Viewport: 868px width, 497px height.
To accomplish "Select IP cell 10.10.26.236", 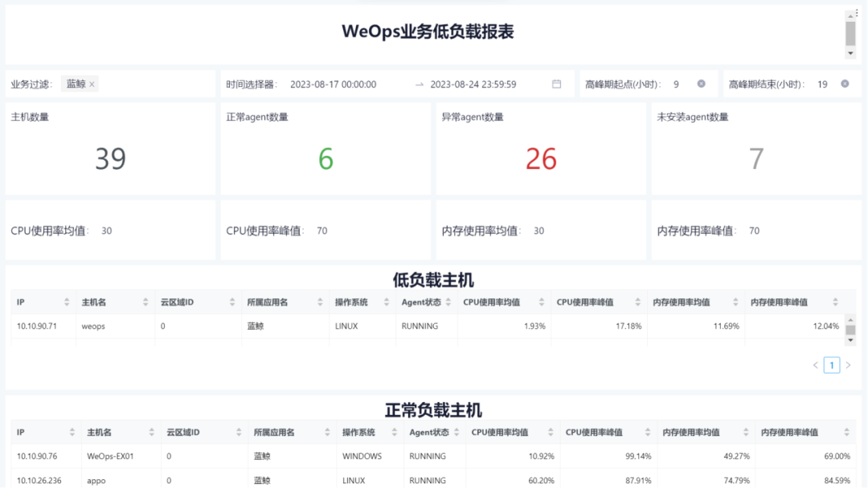I will point(39,480).
